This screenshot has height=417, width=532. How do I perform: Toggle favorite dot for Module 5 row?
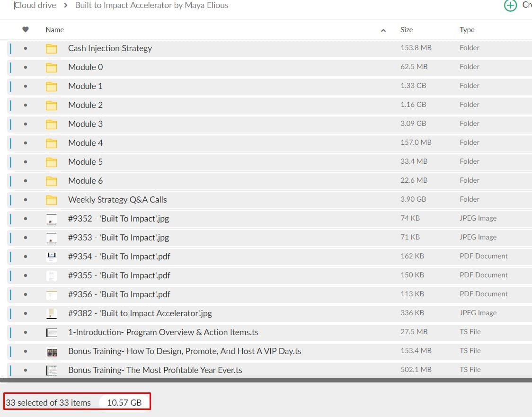(26, 162)
